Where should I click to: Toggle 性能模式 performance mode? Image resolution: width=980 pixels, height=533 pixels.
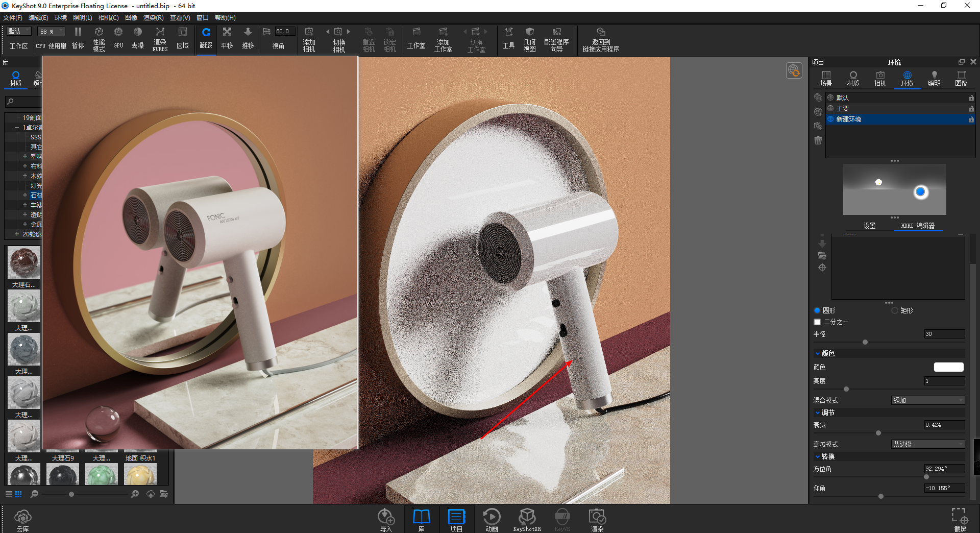pyautogui.click(x=99, y=39)
